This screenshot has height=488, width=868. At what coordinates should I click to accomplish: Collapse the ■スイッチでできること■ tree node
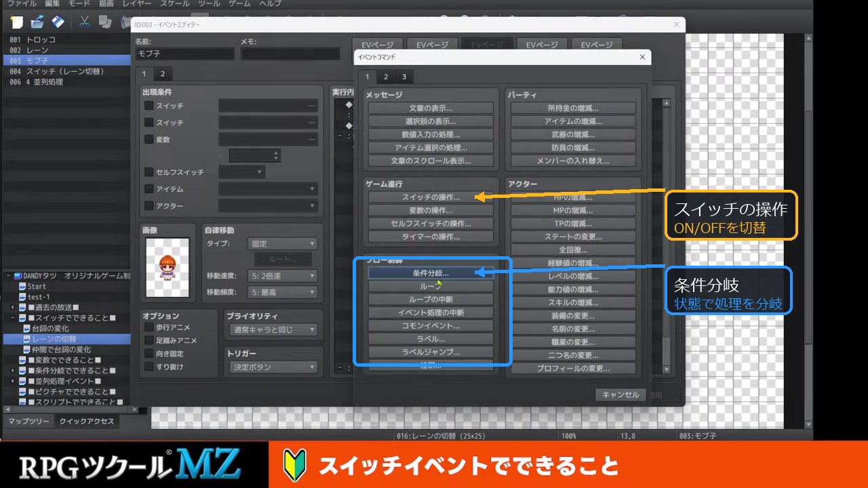(x=13, y=318)
